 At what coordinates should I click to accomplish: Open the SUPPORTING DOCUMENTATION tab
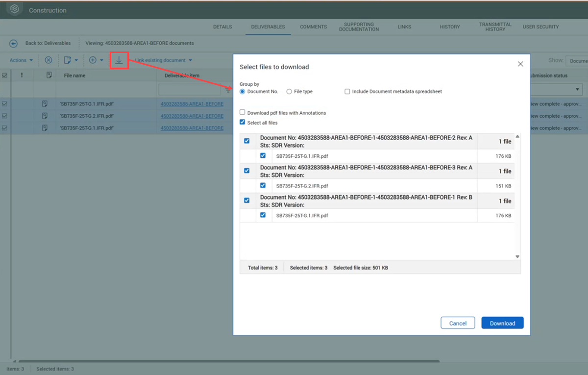[x=359, y=27]
